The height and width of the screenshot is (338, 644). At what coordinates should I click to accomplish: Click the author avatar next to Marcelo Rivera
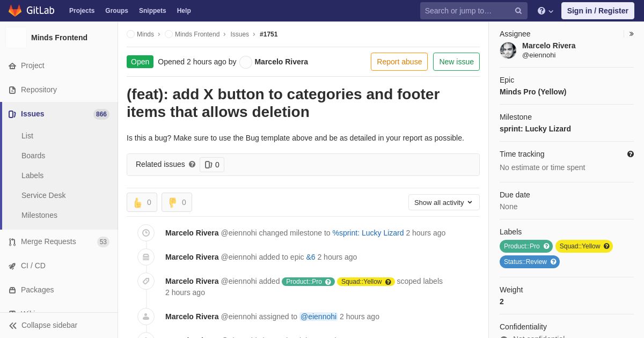(246, 62)
